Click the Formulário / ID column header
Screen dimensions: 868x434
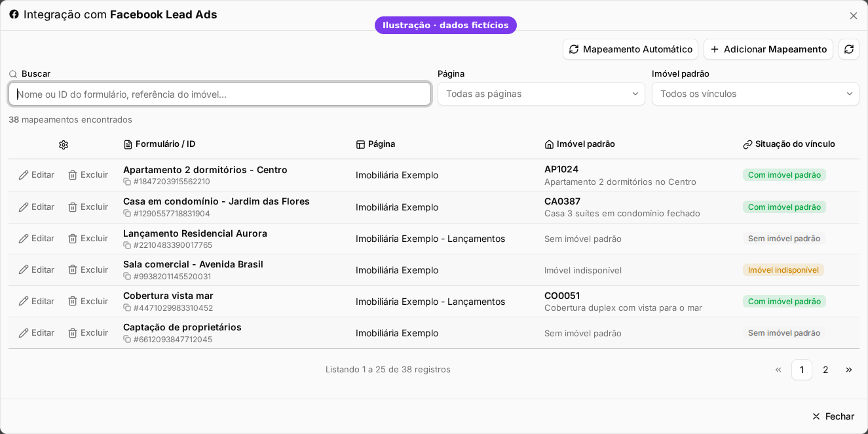(x=159, y=144)
